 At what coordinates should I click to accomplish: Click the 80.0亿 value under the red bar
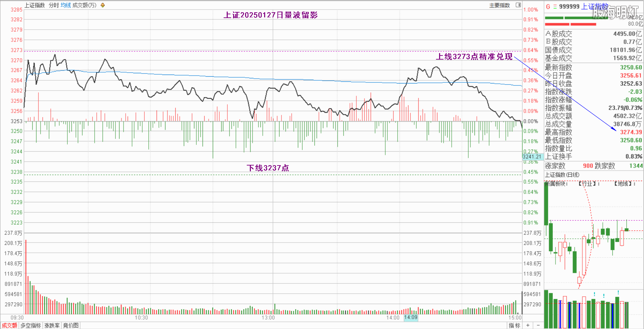[x=635, y=24]
